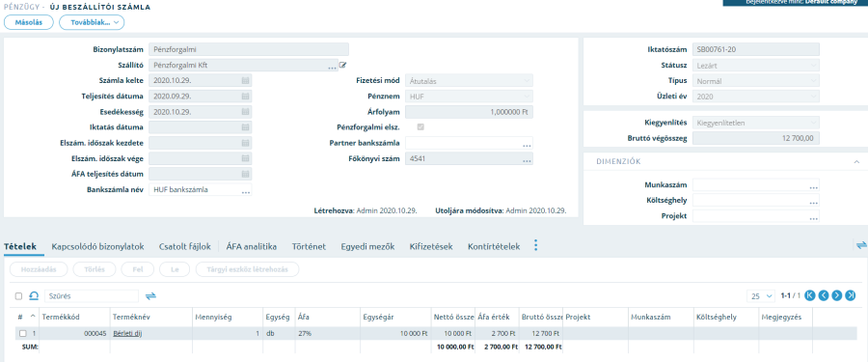Open the vertical dots tab overflow menu
This screenshot has width=868, height=362.
pos(535,245)
